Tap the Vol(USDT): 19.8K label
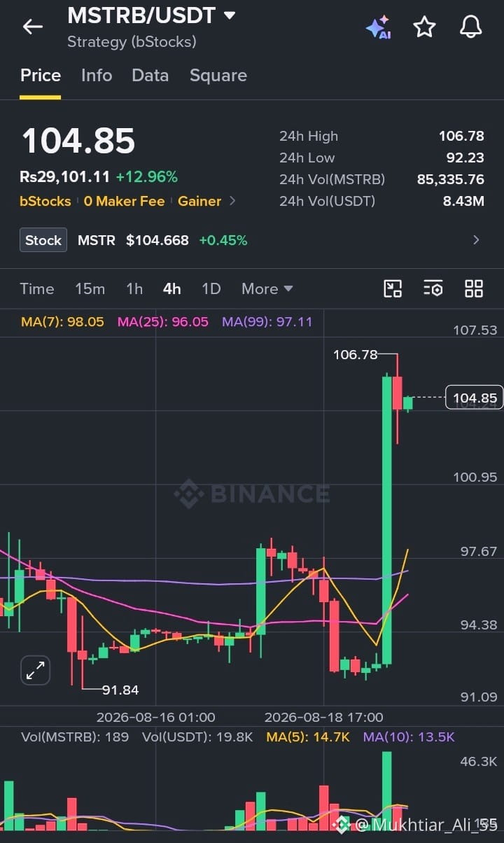This screenshot has width=504, height=843. pyautogui.click(x=197, y=737)
